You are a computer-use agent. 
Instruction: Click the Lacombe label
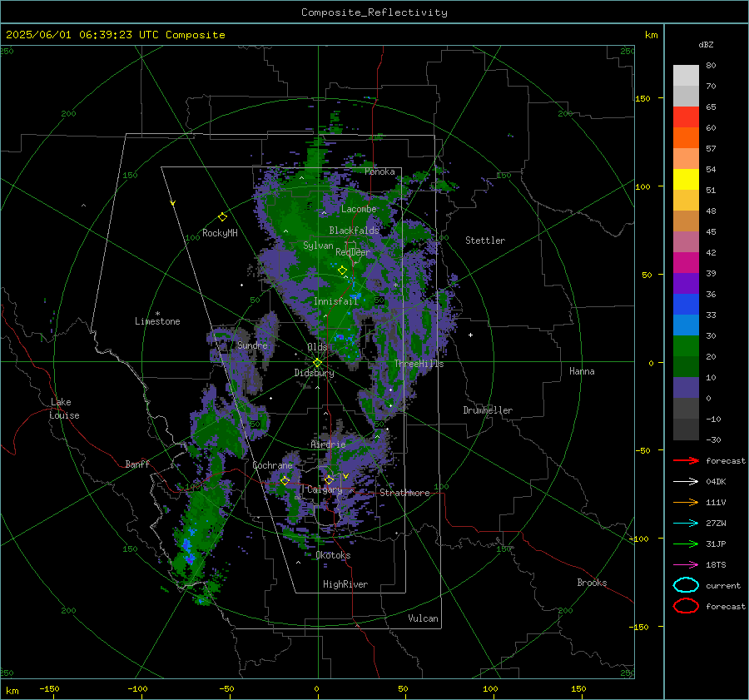tap(359, 209)
